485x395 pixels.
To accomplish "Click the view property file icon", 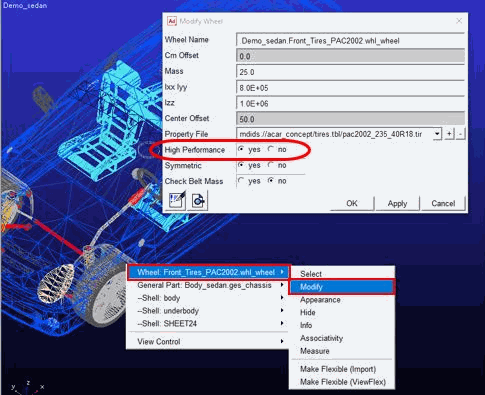I will [x=198, y=200].
